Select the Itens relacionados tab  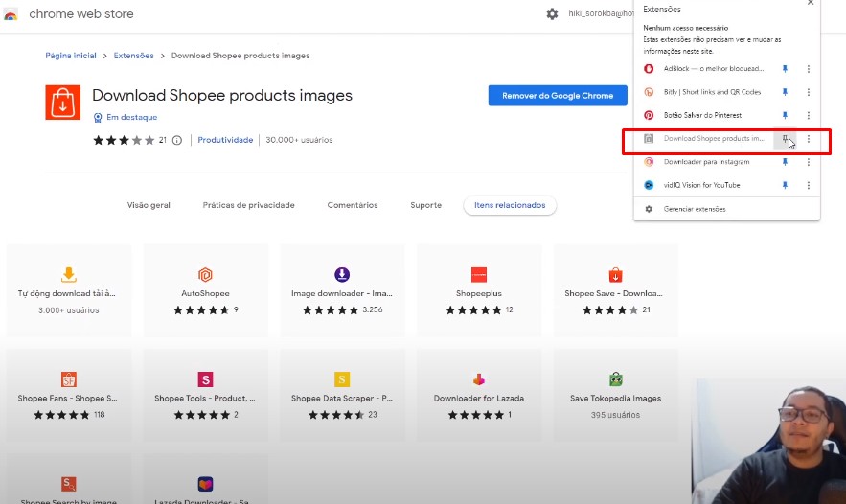click(x=510, y=205)
